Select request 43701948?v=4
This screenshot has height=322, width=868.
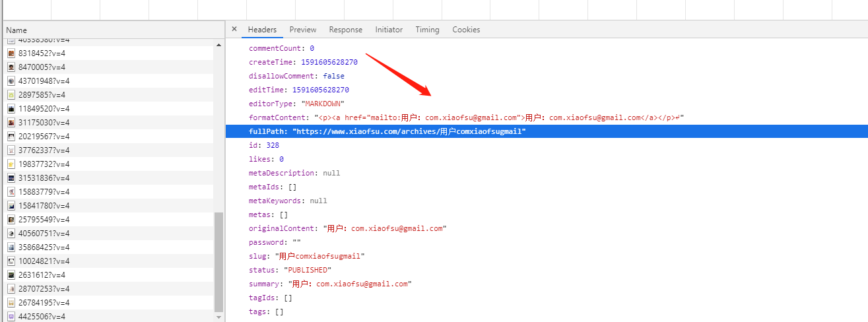(107, 80)
